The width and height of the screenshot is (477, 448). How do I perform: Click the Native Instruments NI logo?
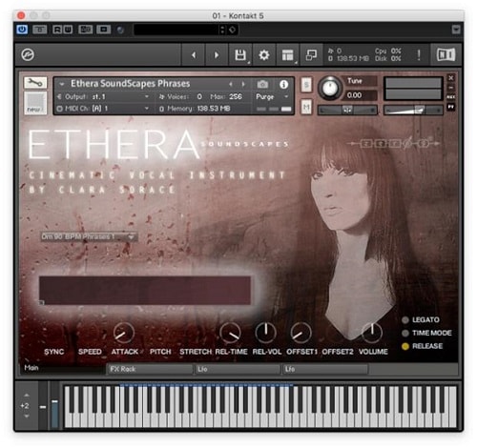(x=446, y=55)
